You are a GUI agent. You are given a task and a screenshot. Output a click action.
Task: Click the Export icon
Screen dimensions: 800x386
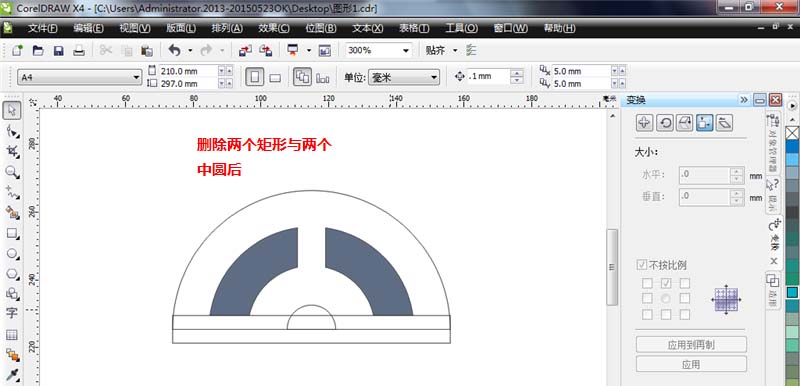coord(265,50)
